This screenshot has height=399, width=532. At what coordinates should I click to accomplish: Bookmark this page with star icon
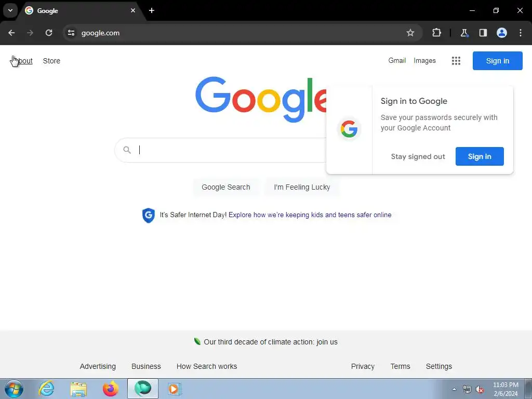(410, 33)
